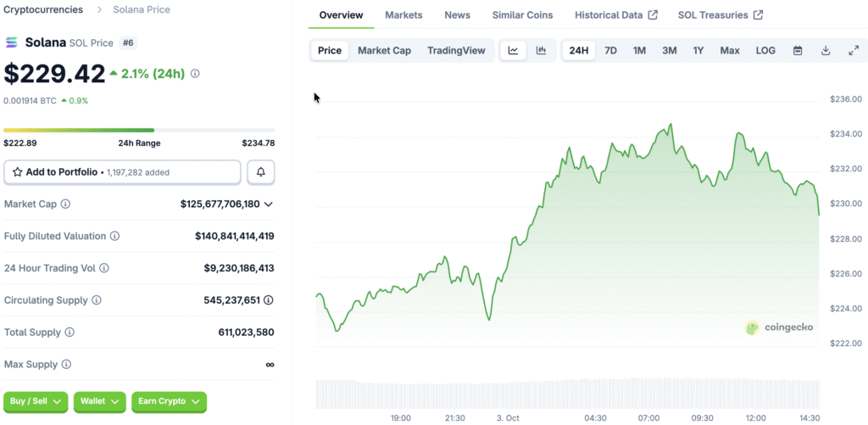
Task: Go to Cryptocurrencies breadcrumb link
Action: click(44, 9)
